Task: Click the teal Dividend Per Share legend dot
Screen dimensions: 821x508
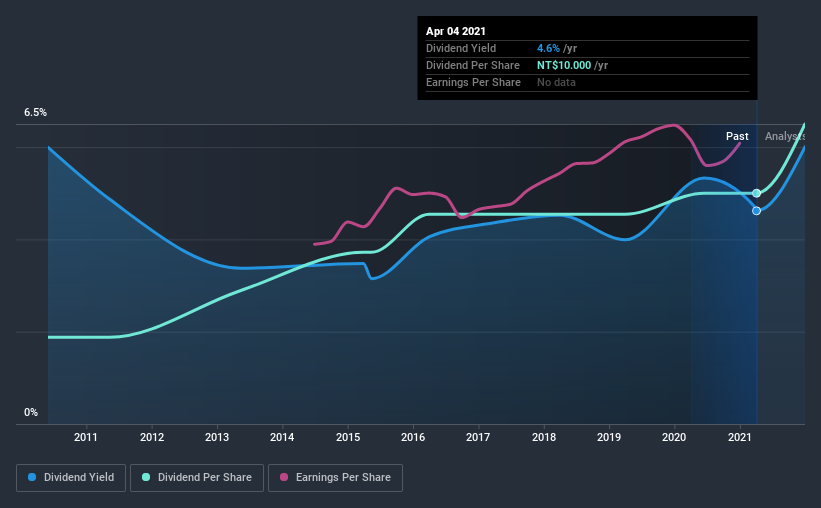Action: click(x=146, y=477)
